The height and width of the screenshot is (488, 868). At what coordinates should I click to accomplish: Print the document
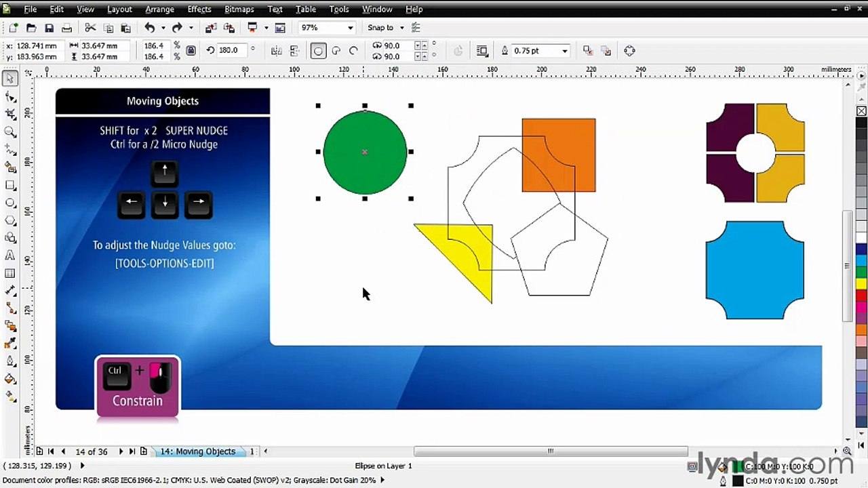point(66,28)
